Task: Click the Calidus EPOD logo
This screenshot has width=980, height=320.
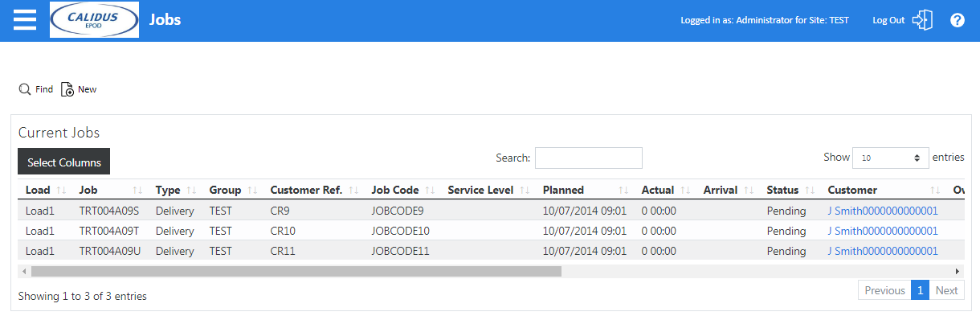Action: [x=93, y=20]
